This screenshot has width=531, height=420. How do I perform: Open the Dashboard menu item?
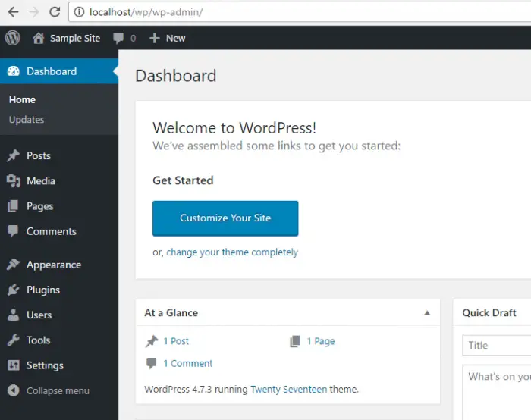pyautogui.click(x=59, y=71)
